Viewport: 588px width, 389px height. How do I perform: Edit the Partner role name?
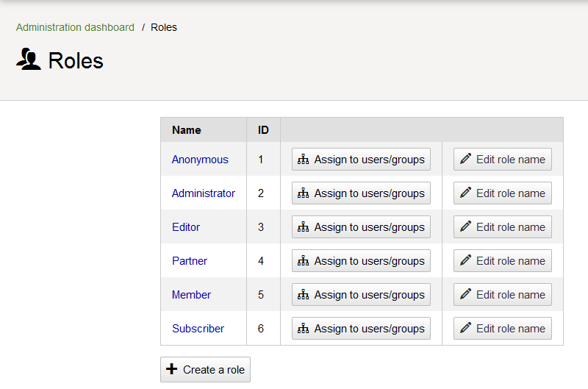point(503,261)
